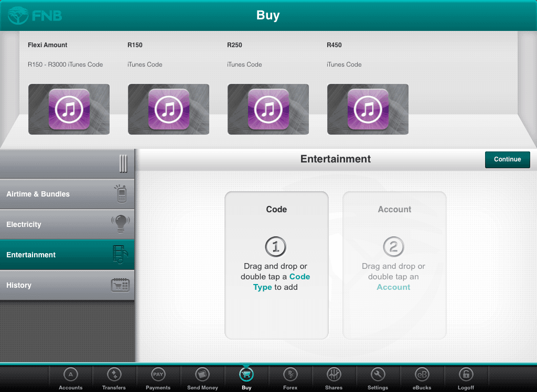Click the sidebar collapse handle
The height and width of the screenshot is (392, 537).
[x=122, y=163]
